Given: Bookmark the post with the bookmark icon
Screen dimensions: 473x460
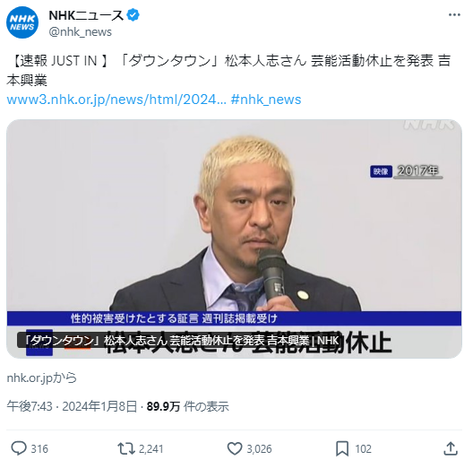Looking at the screenshot, I should pos(342,448).
